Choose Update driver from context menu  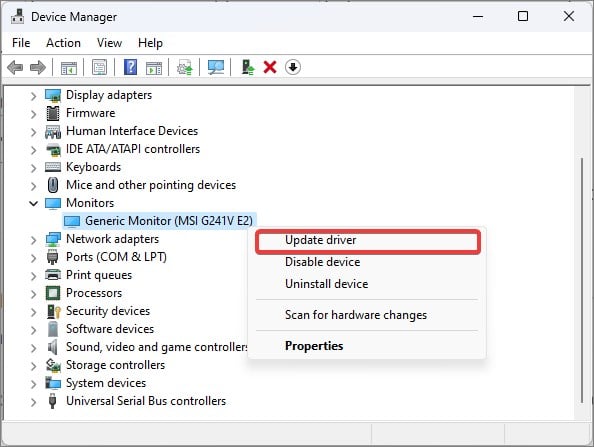click(367, 241)
